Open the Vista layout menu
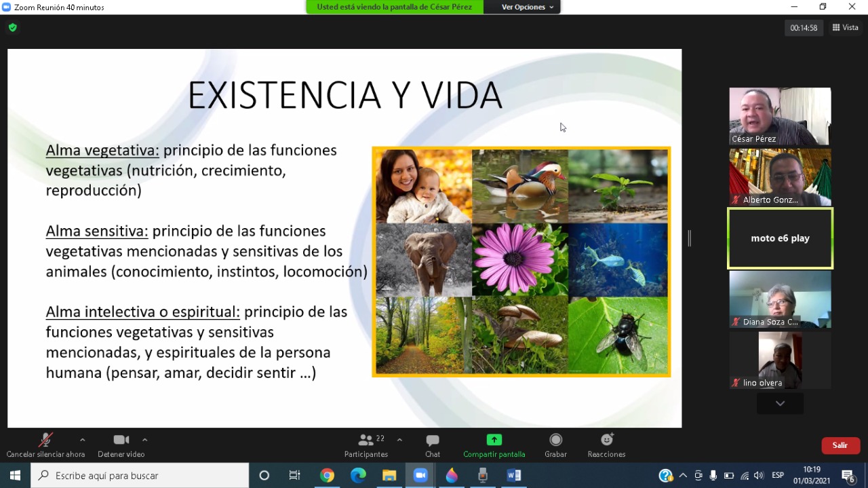 click(845, 28)
